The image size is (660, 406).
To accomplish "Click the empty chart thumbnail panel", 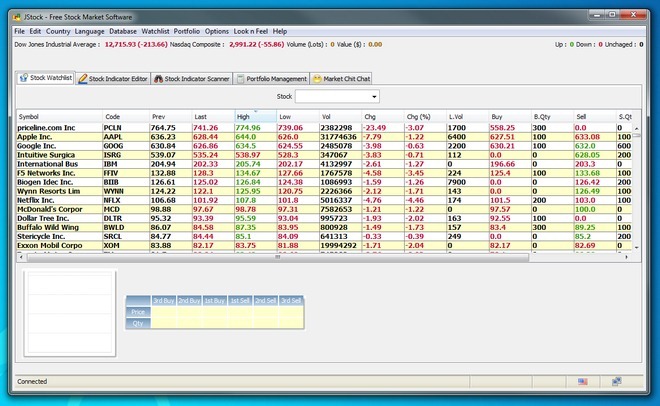I will [70, 313].
